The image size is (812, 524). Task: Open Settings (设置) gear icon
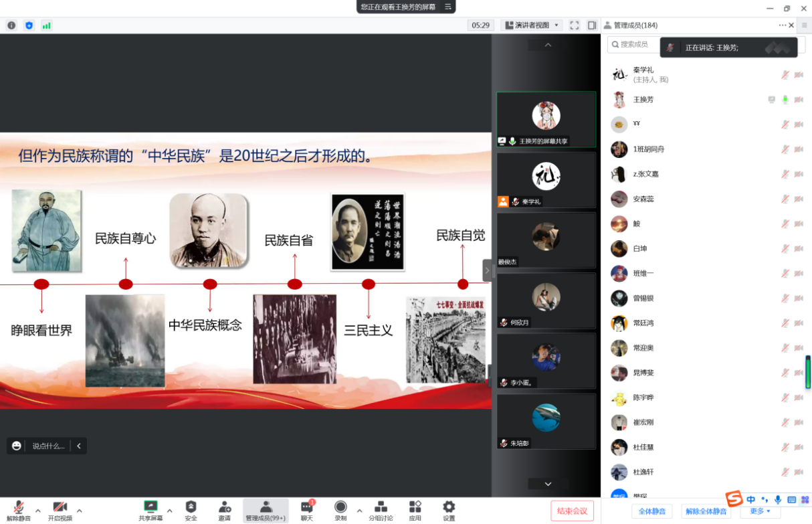click(449, 508)
